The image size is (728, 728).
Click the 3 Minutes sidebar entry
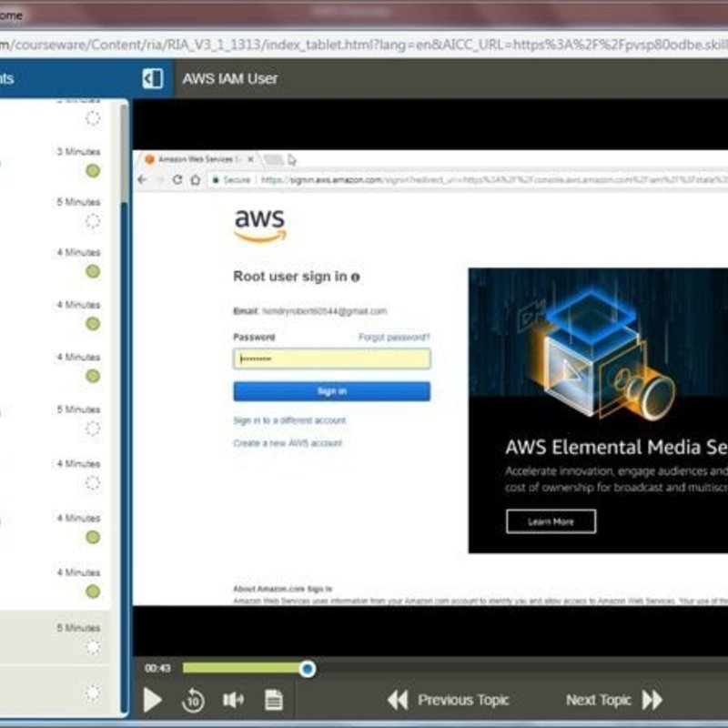78,152
